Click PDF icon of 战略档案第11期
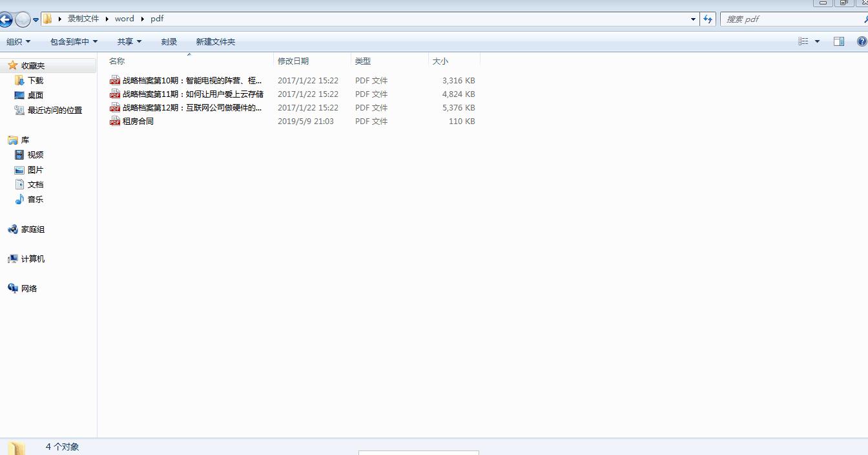Image resolution: width=868 pixels, height=455 pixels. tap(115, 94)
